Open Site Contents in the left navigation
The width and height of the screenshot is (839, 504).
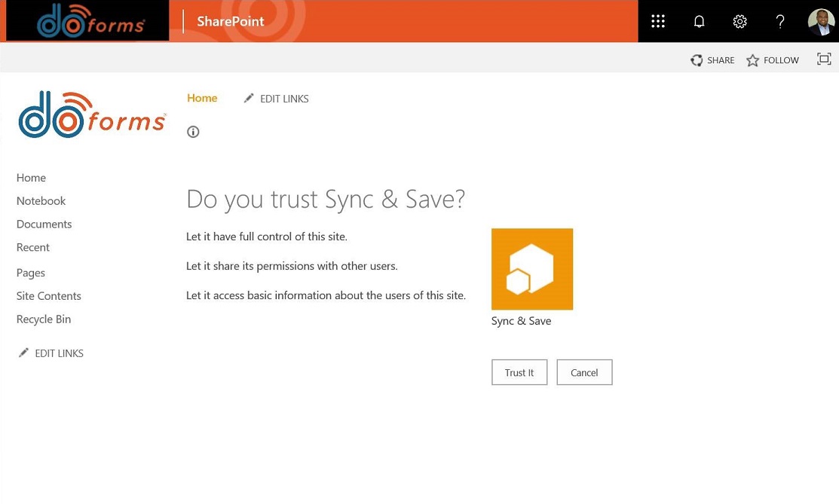49,296
